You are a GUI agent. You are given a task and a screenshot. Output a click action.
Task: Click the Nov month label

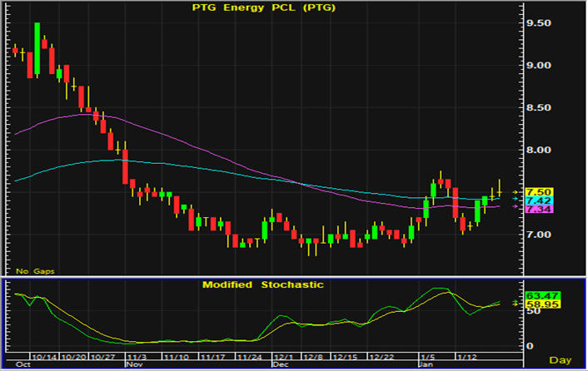coord(135,364)
